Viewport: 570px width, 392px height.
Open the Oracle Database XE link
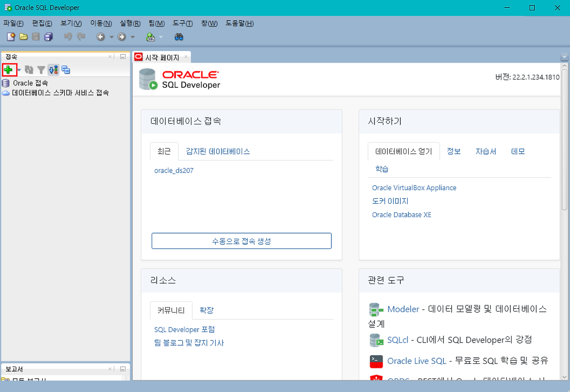[402, 215]
